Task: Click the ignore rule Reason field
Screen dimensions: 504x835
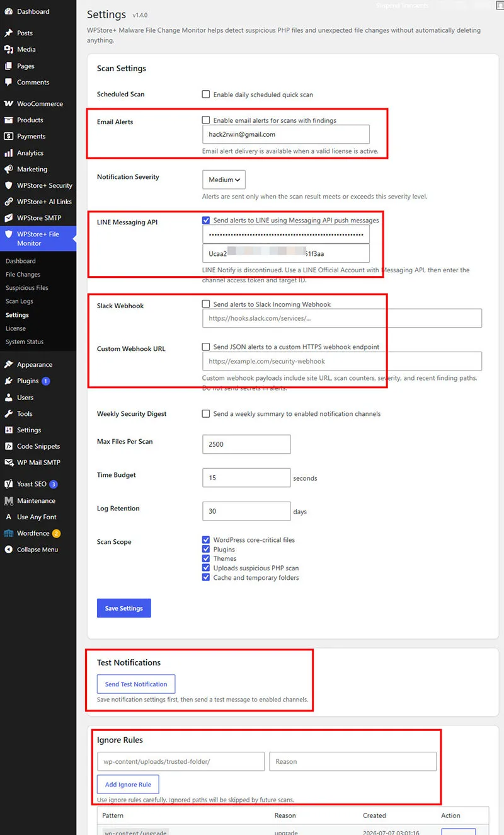Action: [353, 761]
